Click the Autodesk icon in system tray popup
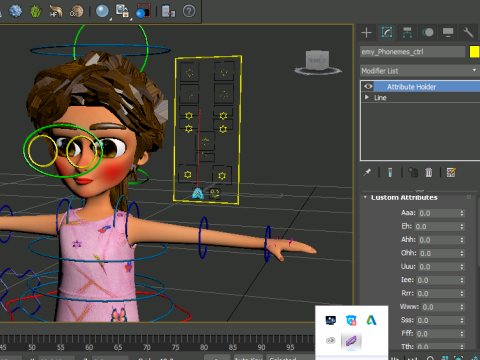This screenshot has width=480, height=360. click(371, 320)
